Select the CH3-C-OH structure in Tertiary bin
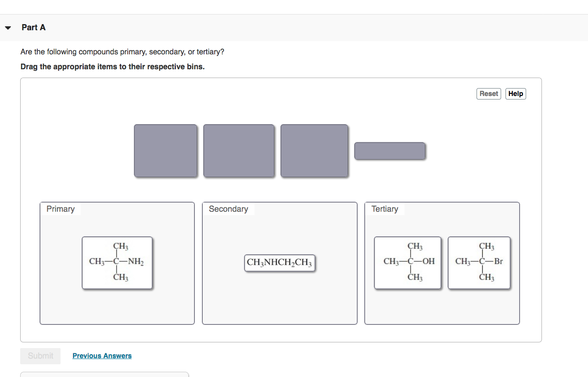 click(x=407, y=263)
